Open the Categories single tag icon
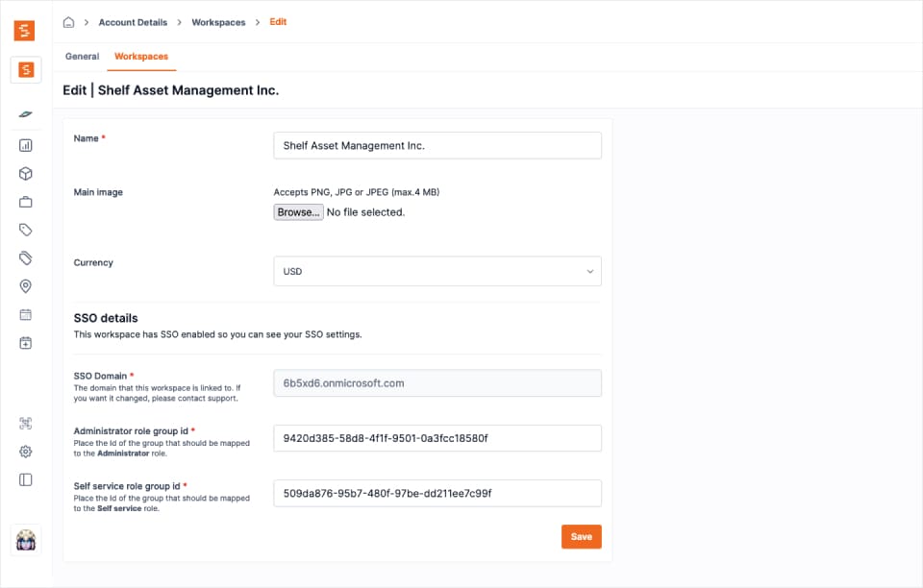 pyautogui.click(x=25, y=230)
